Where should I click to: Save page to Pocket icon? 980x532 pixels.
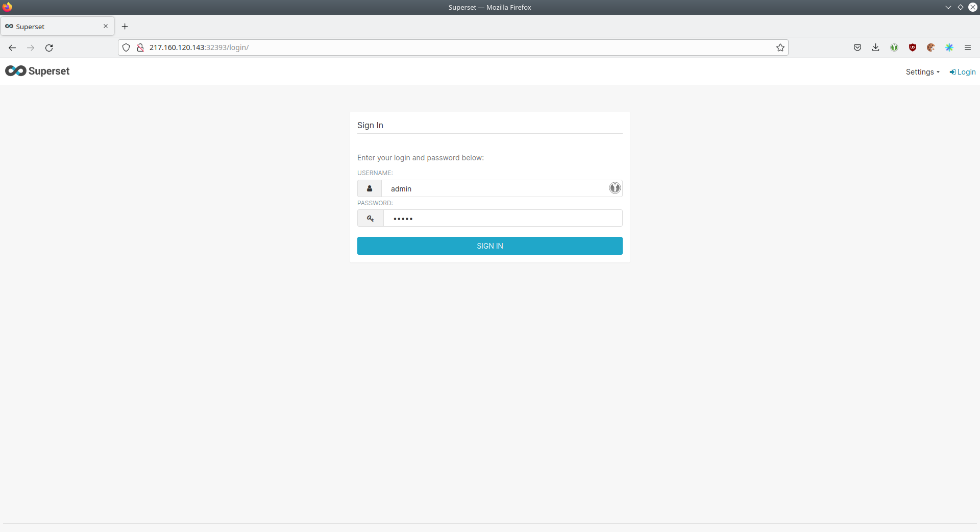[857, 47]
